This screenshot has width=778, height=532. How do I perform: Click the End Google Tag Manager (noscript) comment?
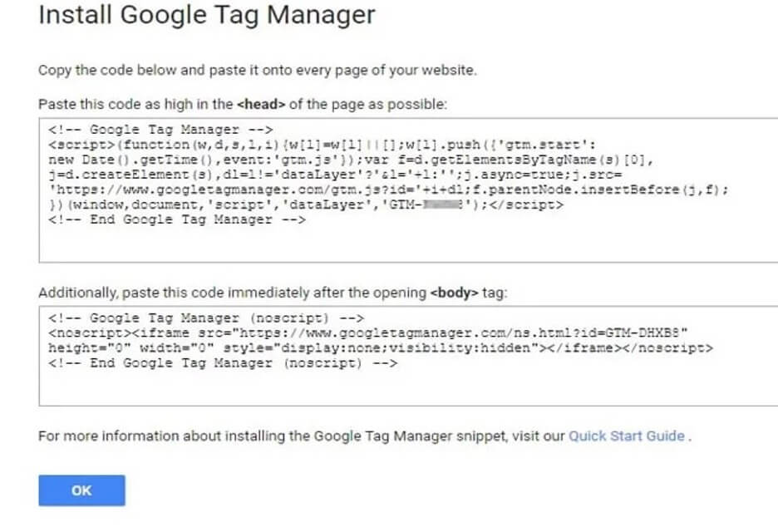(223, 363)
